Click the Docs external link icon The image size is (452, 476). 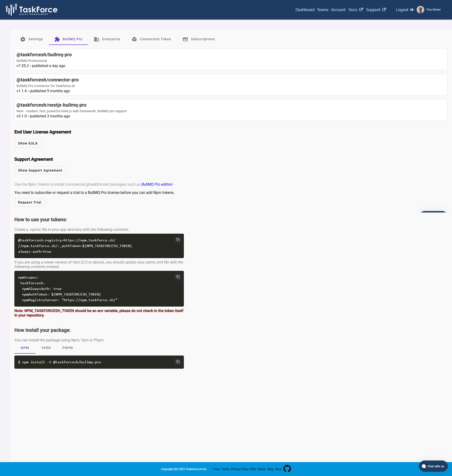361,10
